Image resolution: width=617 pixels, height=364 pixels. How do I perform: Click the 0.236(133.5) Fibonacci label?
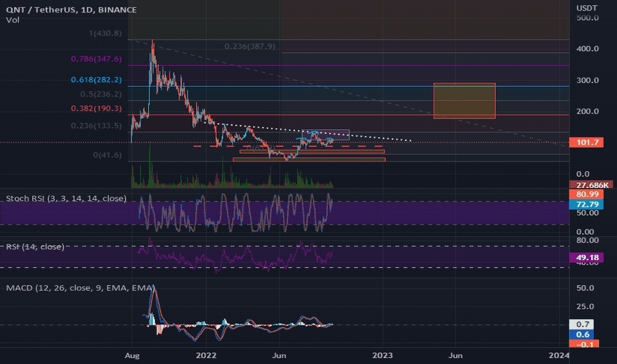97,126
